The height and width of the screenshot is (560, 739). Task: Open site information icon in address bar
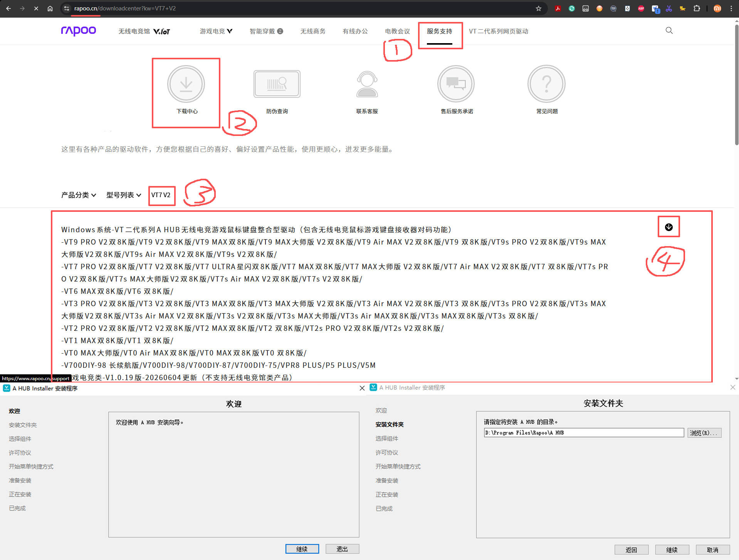coord(67,8)
